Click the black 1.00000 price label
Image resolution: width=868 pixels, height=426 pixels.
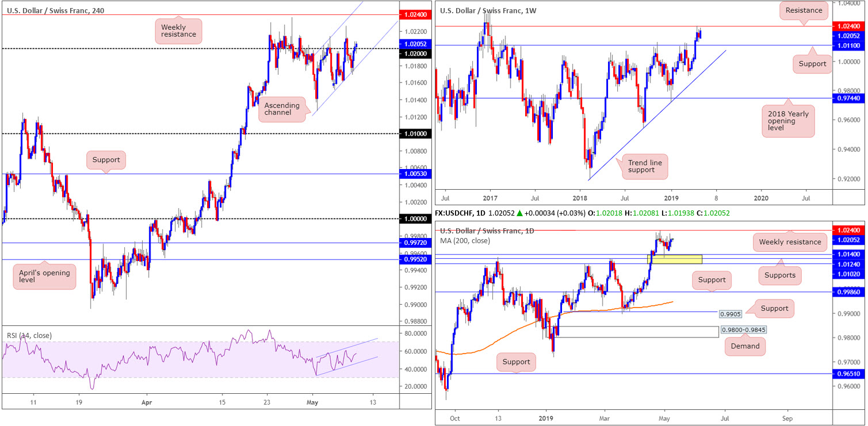click(x=414, y=219)
